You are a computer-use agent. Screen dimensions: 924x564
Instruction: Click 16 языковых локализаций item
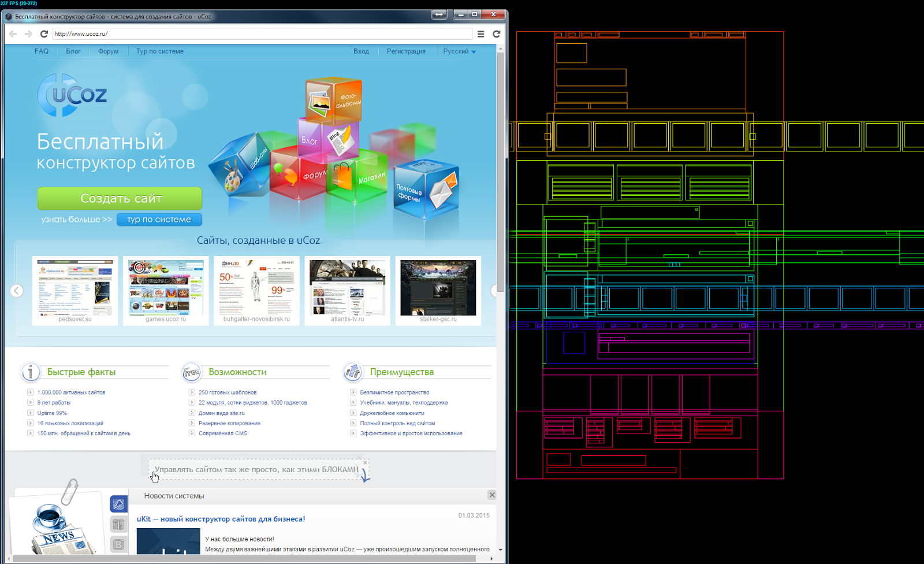point(70,424)
